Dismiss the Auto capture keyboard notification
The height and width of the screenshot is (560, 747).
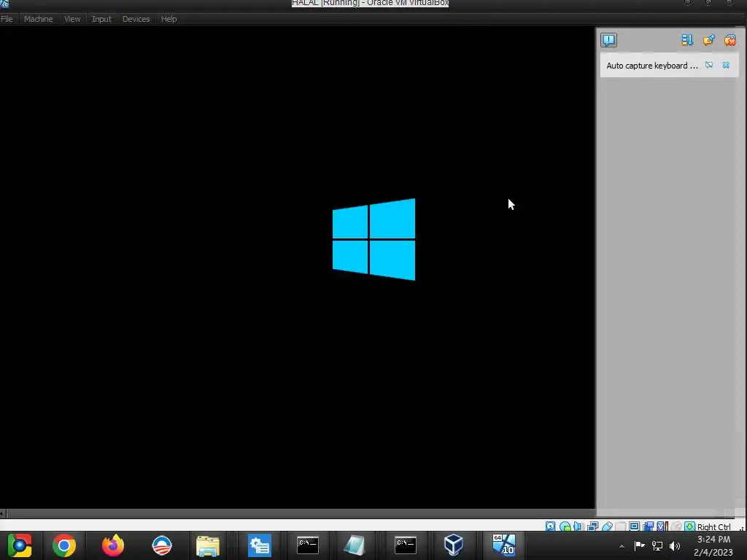coord(726,65)
